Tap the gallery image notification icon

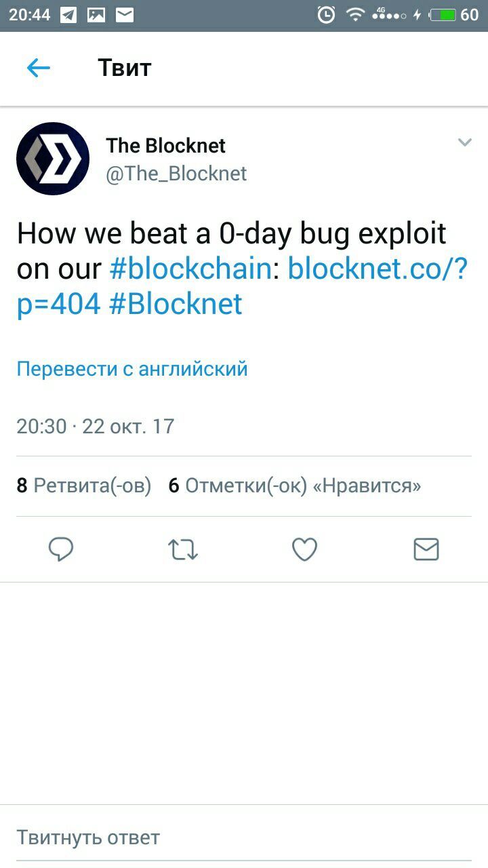[x=96, y=14]
